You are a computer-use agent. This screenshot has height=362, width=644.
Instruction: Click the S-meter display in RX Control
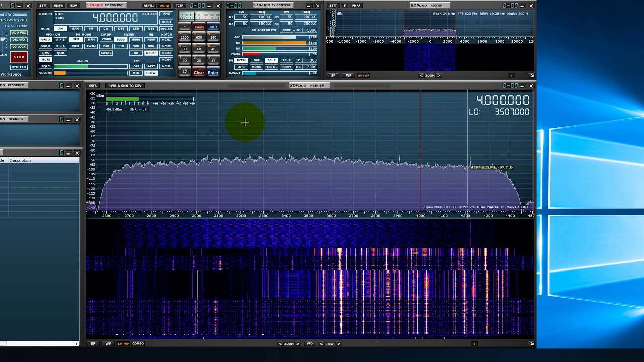199,16
